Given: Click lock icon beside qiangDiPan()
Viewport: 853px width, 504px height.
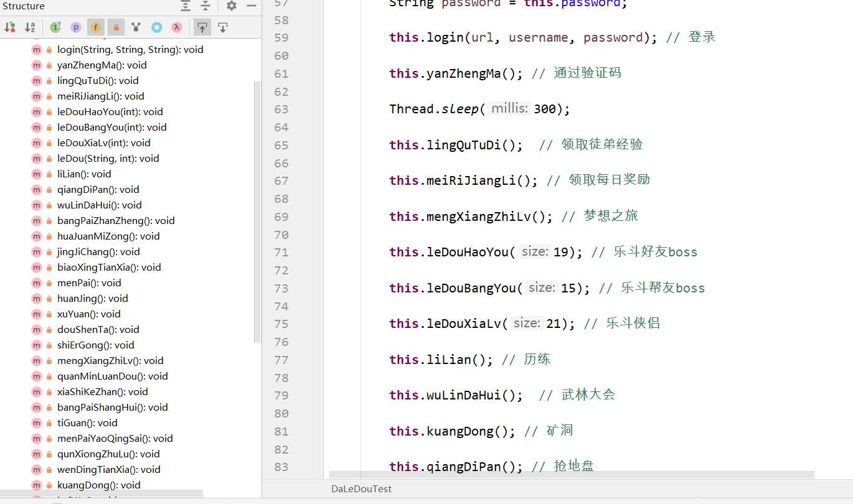Looking at the screenshot, I should pyautogui.click(x=49, y=190).
